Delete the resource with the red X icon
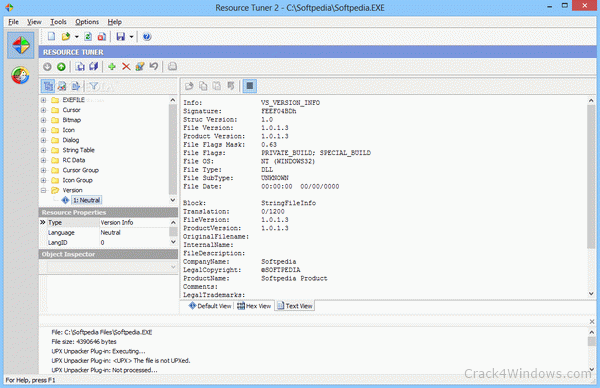 point(126,67)
